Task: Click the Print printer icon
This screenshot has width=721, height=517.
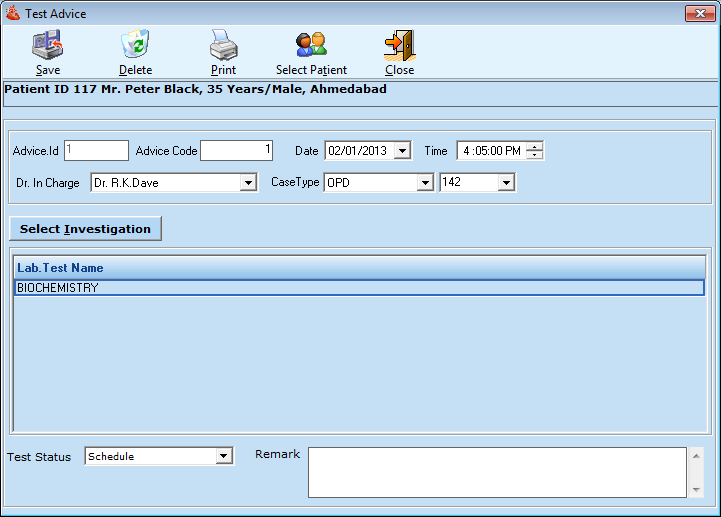Action: tap(223, 46)
